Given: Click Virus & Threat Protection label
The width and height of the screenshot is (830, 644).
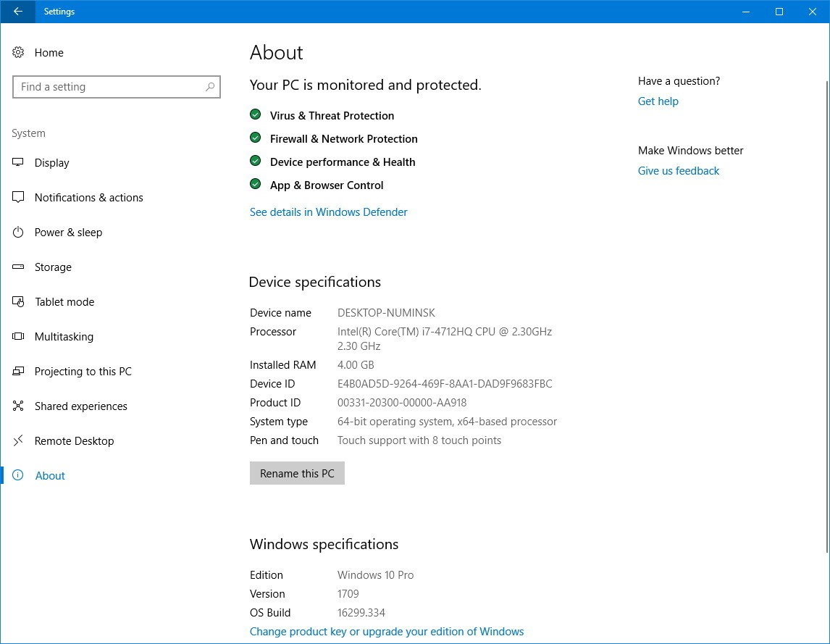Looking at the screenshot, I should coord(332,115).
